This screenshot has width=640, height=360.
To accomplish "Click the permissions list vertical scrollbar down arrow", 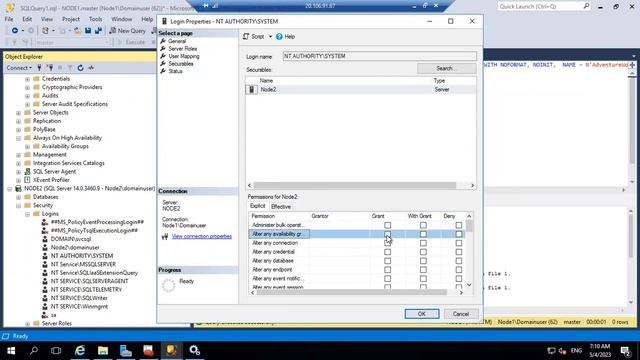I will (x=469, y=285).
